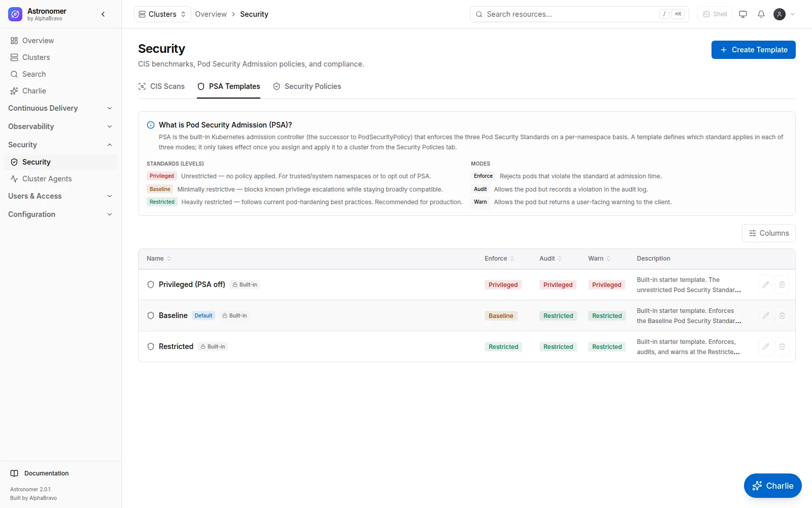Open Clusters in the sidebar
812x508 pixels.
(x=60, y=57)
